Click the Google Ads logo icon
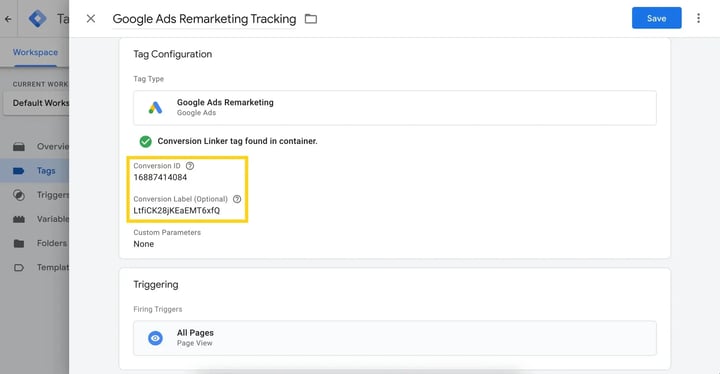Screen dimensions: 720x374 coord(155,108)
